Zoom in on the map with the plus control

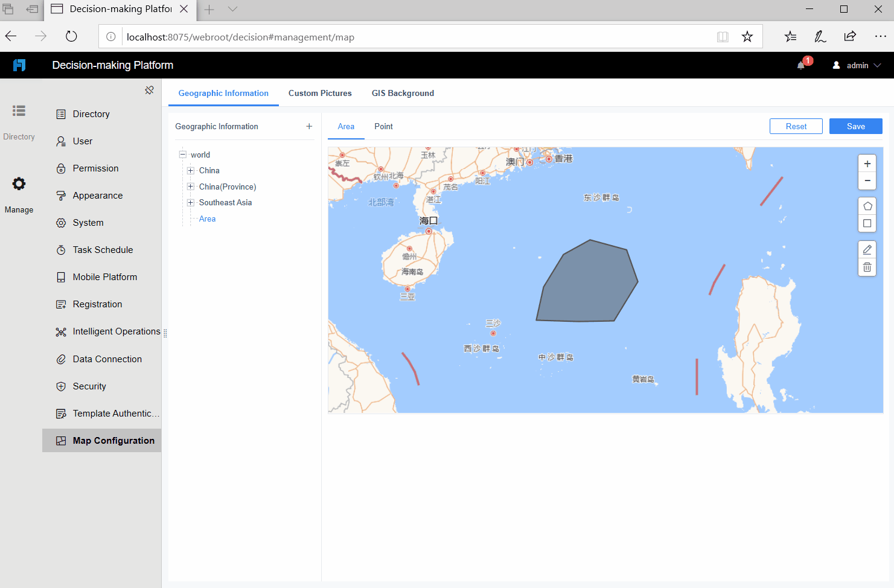coord(867,163)
